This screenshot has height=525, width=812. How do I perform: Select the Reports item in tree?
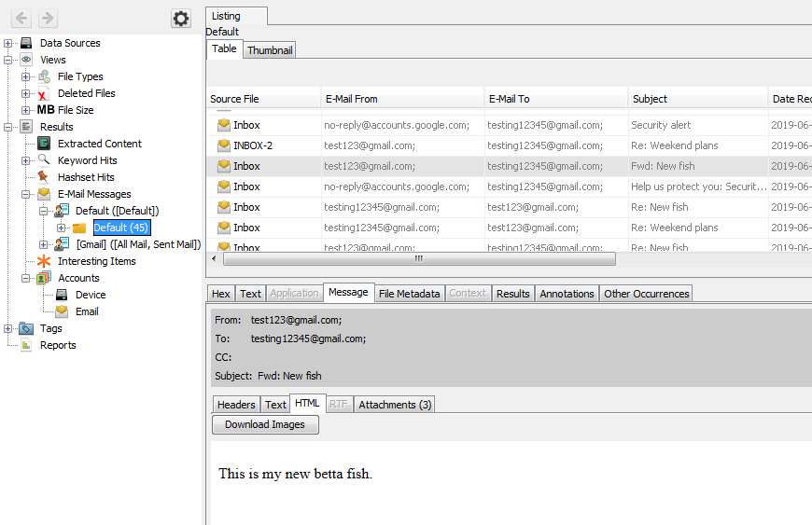[58, 345]
